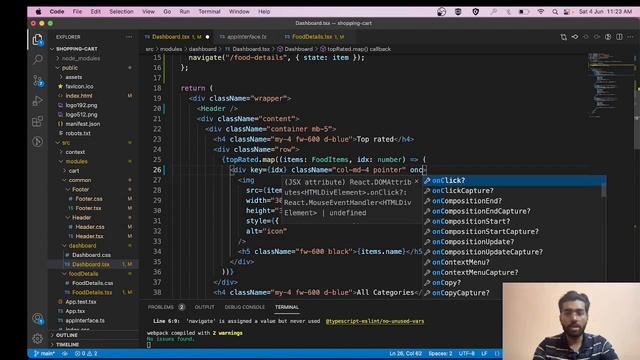This screenshot has width=640, height=360.
Task: Click the Spaces: 2 status item
Action: [x=440, y=353]
